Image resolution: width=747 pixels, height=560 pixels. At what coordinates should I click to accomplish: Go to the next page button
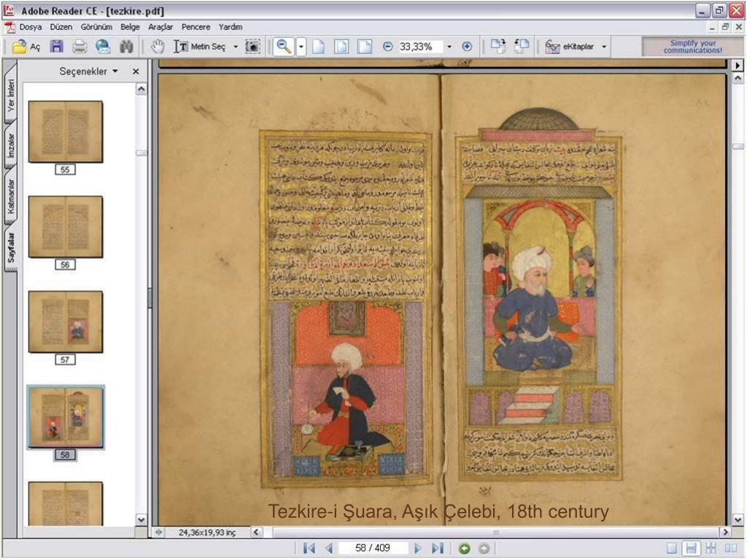[x=418, y=548]
